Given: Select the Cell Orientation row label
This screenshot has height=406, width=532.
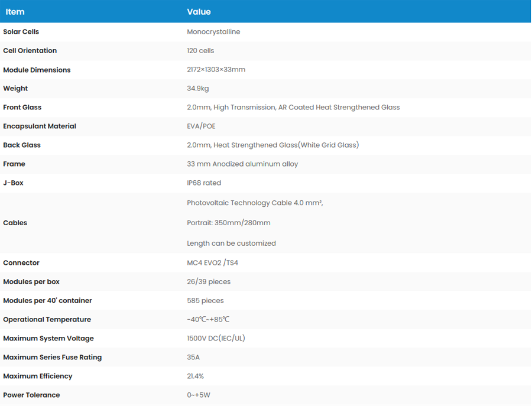Looking at the screenshot, I should 30,51.
